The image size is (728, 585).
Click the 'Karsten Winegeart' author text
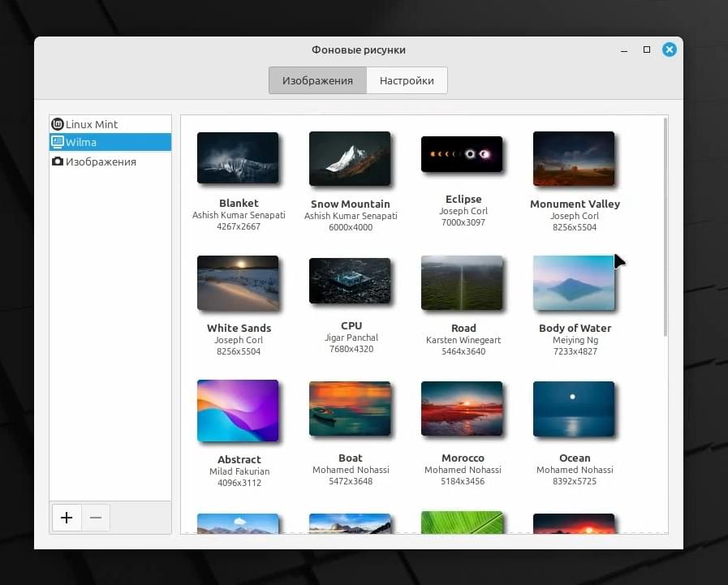coord(463,340)
